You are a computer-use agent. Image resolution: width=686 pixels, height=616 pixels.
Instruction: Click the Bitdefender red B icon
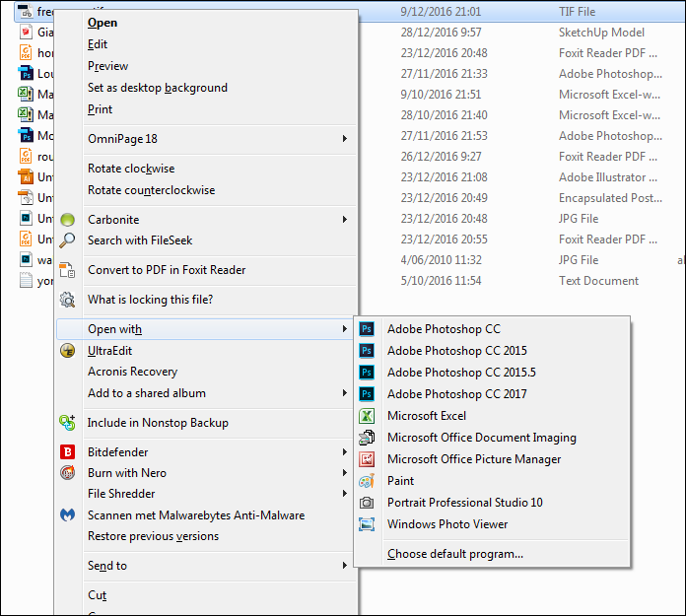[68, 452]
